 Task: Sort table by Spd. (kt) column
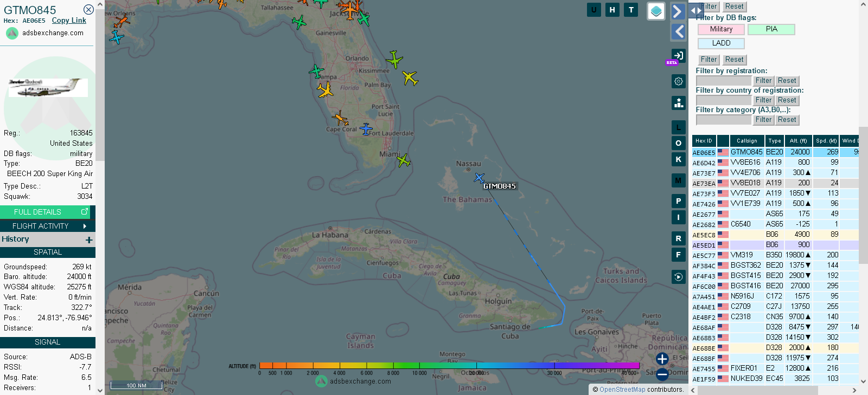(826, 141)
